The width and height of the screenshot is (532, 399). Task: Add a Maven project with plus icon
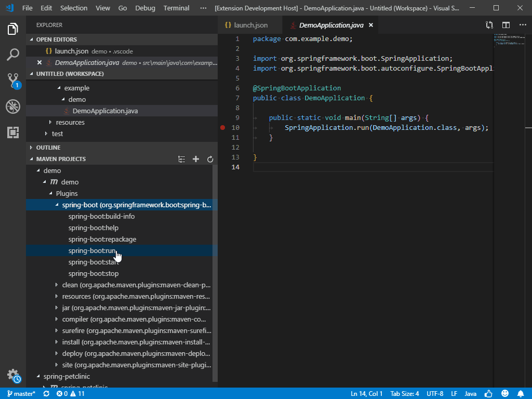(x=196, y=159)
